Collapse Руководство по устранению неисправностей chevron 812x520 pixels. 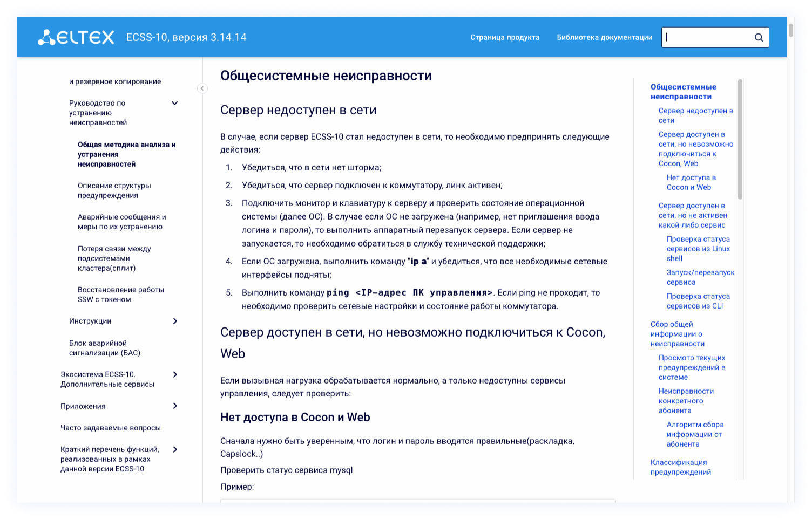point(174,103)
